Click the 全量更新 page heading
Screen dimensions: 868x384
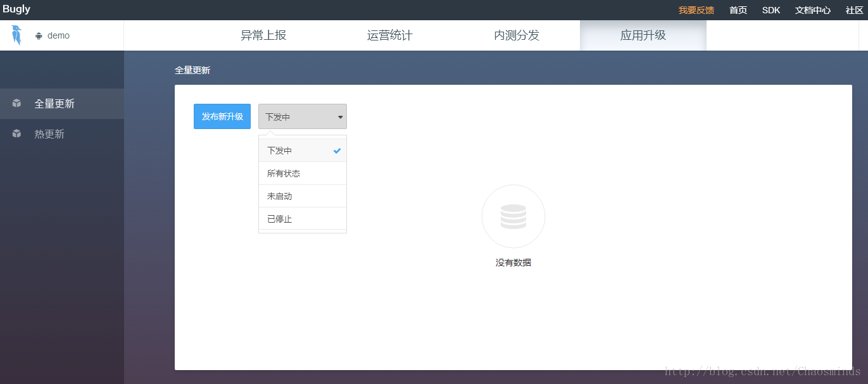coord(192,70)
